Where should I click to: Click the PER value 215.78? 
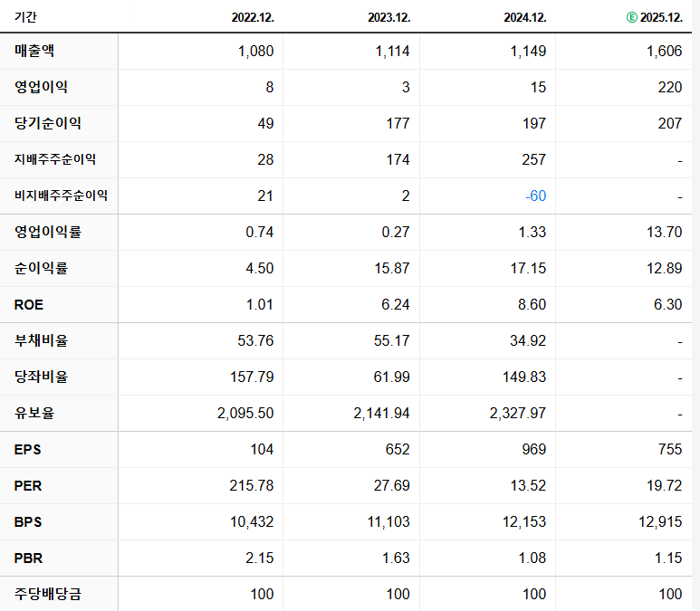tap(252, 485)
